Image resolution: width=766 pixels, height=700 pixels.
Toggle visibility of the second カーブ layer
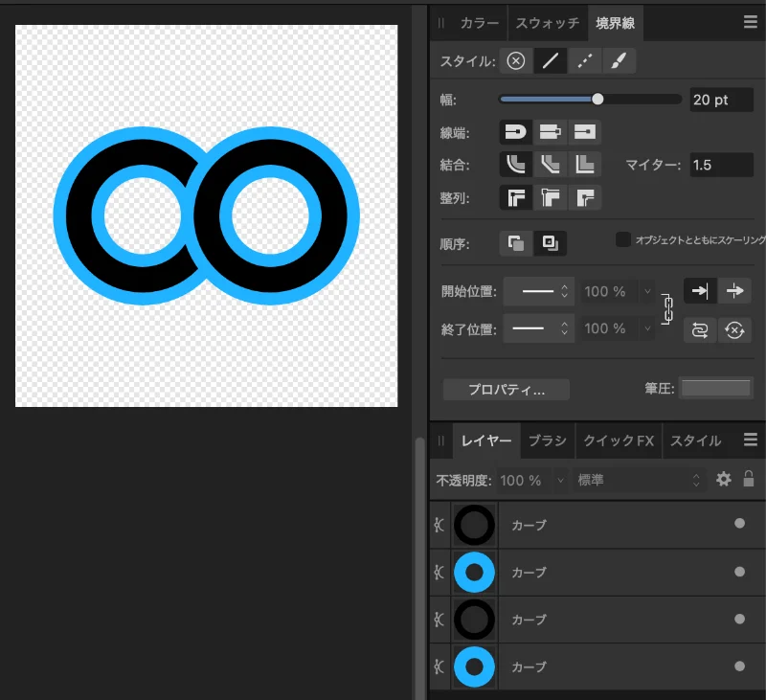pos(739,572)
